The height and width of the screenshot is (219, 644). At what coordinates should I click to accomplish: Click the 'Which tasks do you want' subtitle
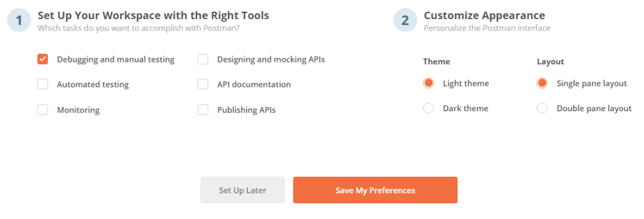coord(139,28)
